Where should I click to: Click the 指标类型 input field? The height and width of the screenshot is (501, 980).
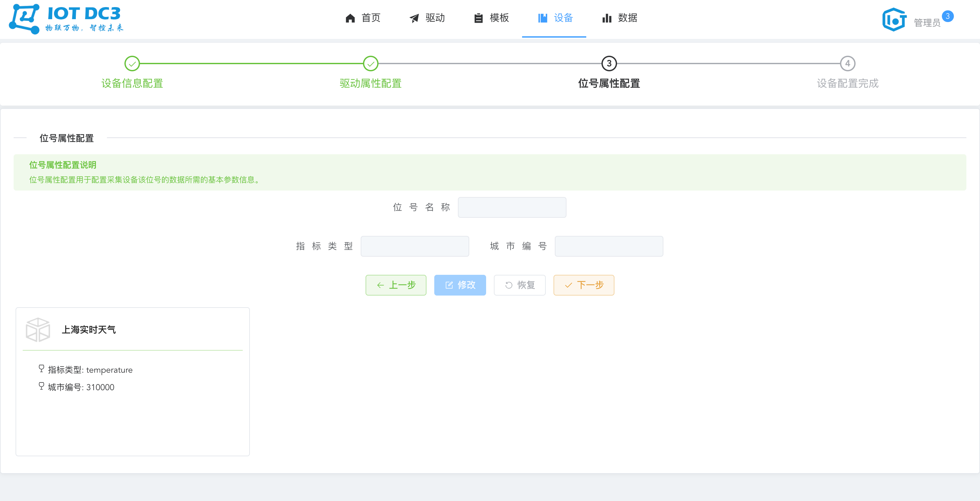pos(415,246)
